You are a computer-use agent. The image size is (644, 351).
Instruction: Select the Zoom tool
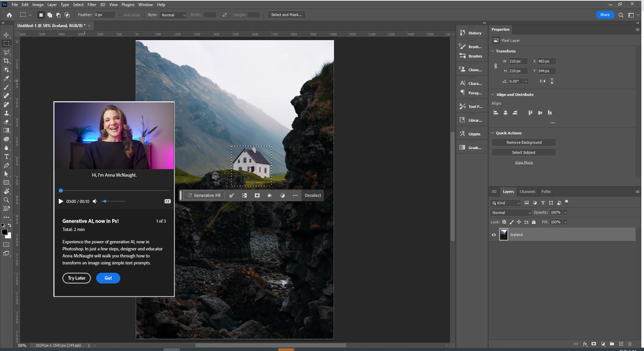click(x=6, y=200)
